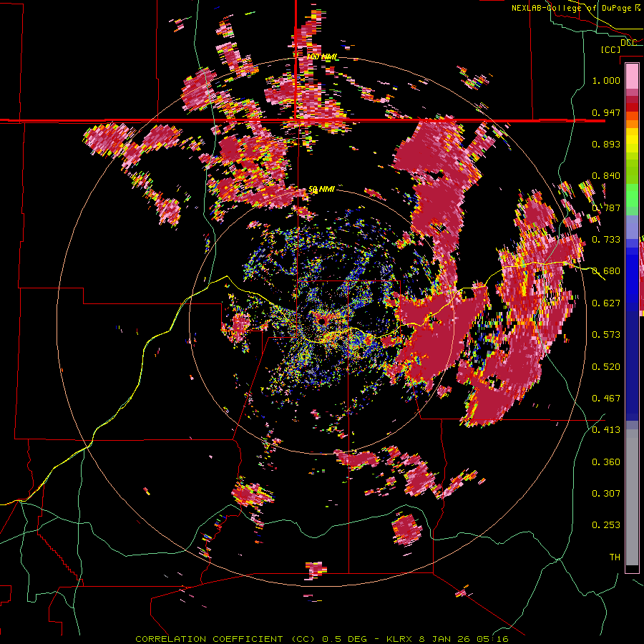Click the gray lower segment of color bar
The image size is (644, 644).
(632, 497)
